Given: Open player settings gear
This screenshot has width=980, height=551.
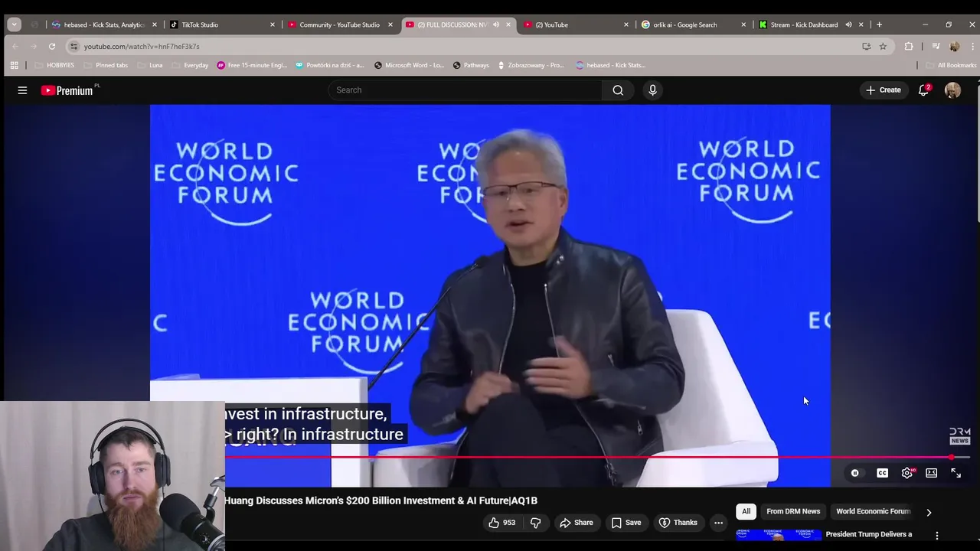Looking at the screenshot, I should click(x=907, y=473).
